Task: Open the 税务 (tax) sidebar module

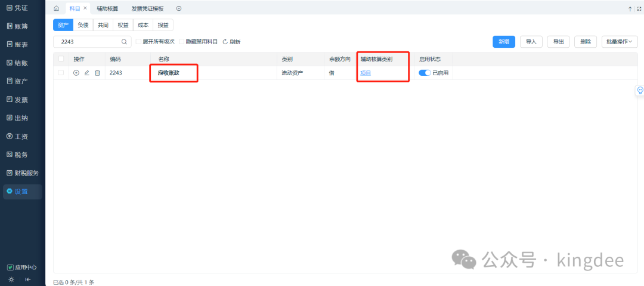Action: [17, 155]
